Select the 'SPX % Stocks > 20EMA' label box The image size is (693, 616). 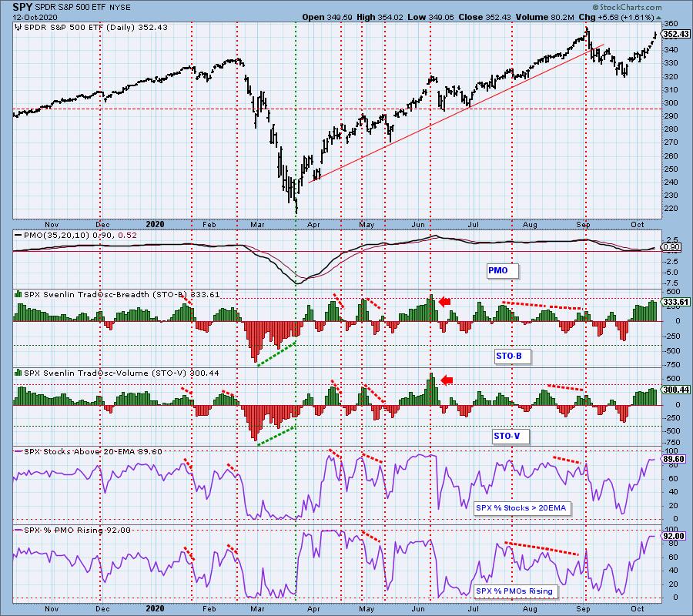click(521, 508)
